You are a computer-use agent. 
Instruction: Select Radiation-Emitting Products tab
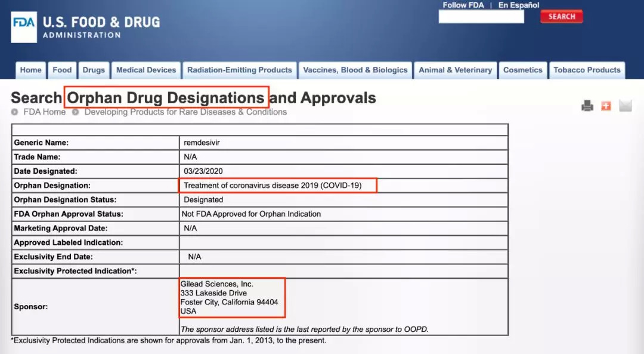point(240,70)
